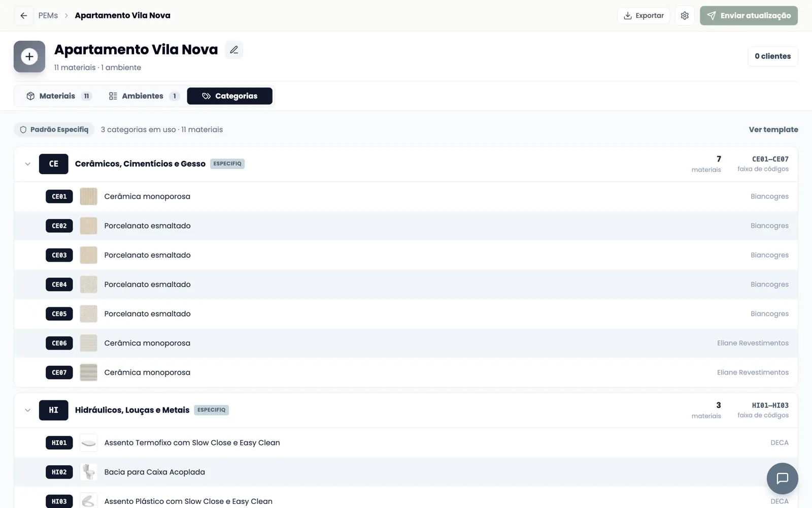The height and width of the screenshot is (508, 812).
Task: Click the CE category code badge
Action: tap(53, 164)
